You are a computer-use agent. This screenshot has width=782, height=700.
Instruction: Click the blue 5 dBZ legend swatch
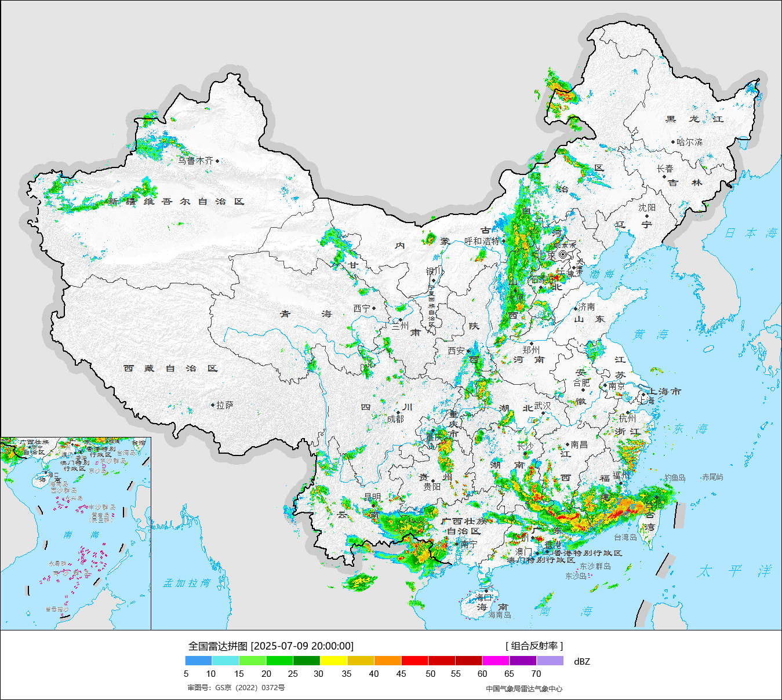(x=198, y=661)
